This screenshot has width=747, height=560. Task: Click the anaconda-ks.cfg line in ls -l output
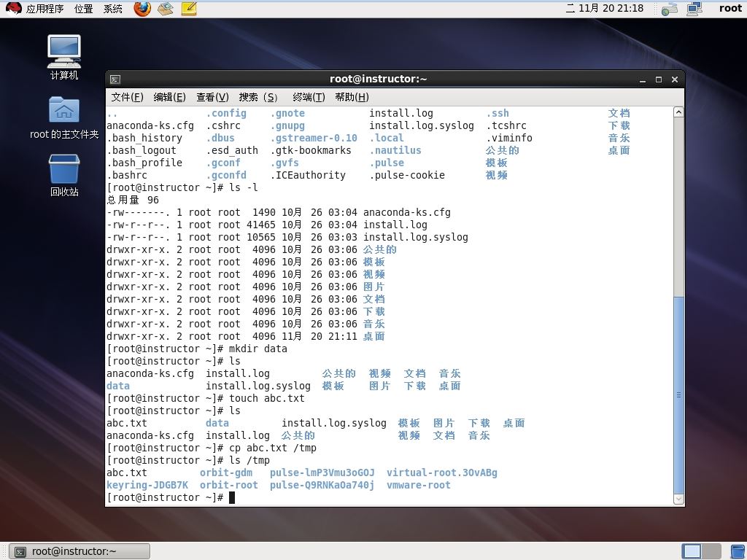(279, 212)
